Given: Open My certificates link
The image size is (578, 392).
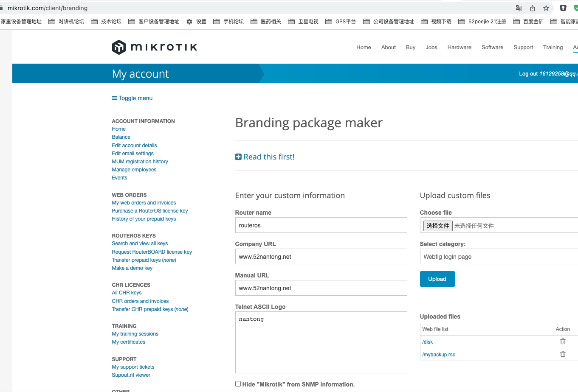Looking at the screenshot, I should [x=128, y=342].
